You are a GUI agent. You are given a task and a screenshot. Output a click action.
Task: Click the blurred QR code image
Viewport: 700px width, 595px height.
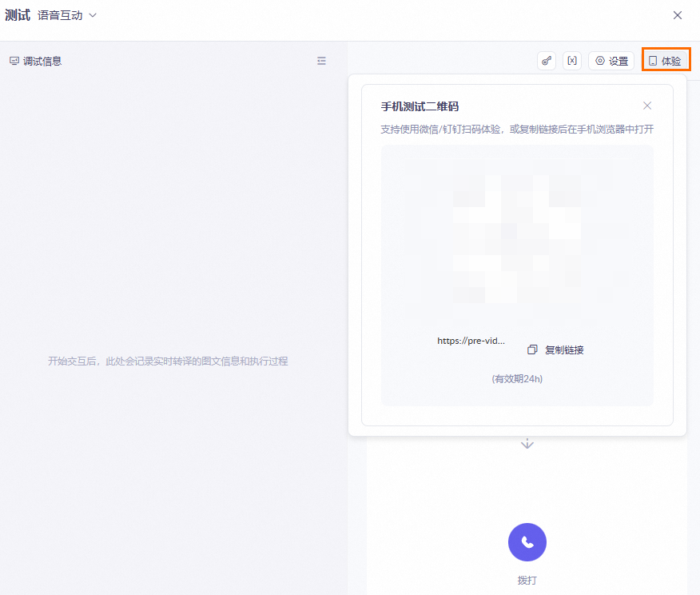coord(517,238)
